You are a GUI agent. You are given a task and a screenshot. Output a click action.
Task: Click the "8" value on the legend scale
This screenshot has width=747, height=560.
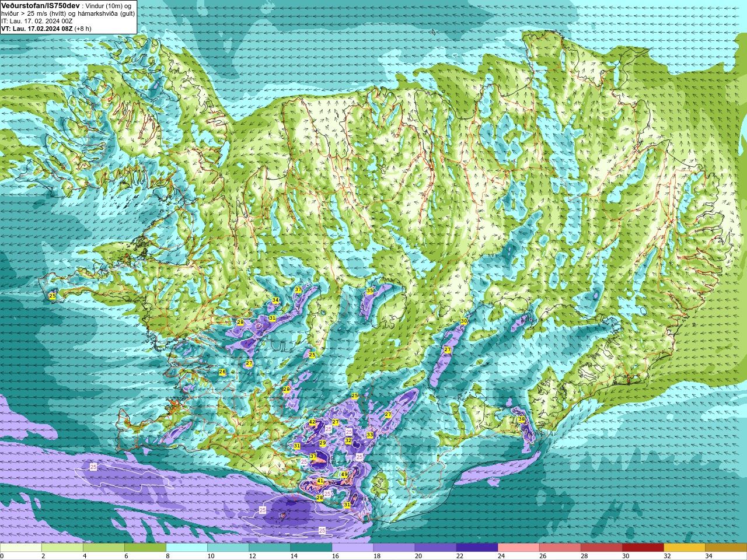pos(167,556)
